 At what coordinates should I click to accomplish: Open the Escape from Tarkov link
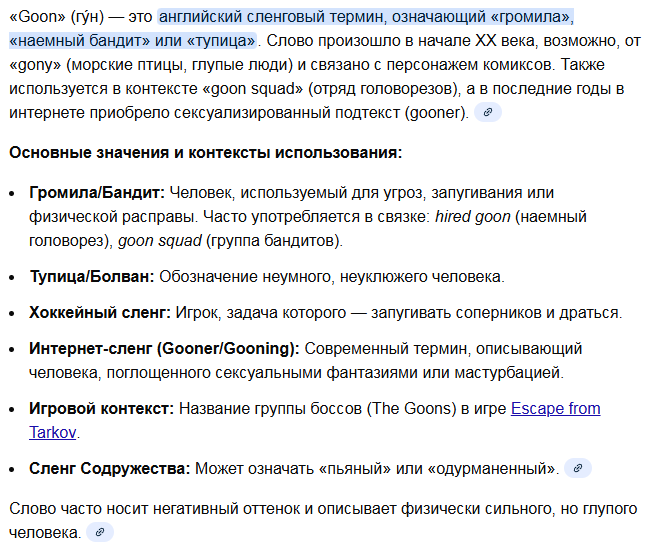pos(555,409)
